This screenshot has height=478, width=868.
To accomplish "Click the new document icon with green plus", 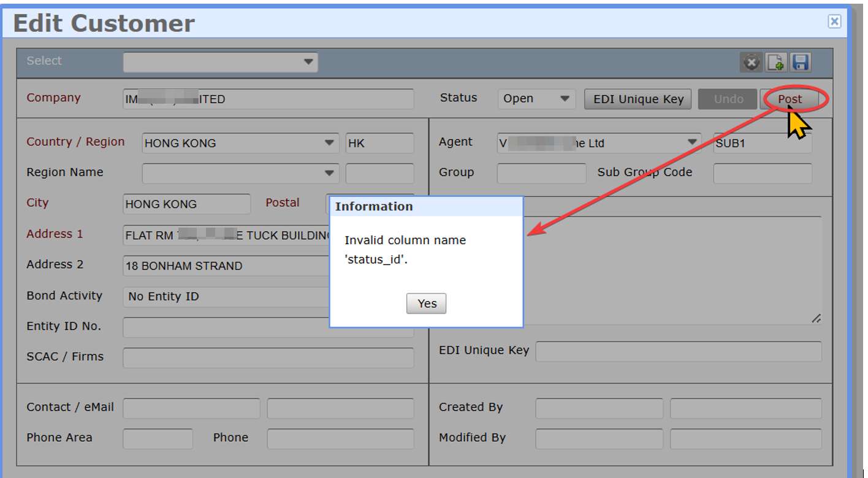I will point(776,62).
